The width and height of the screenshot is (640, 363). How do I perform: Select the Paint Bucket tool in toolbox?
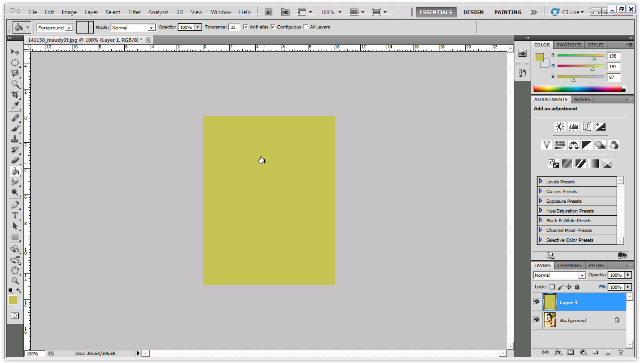coord(15,171)
